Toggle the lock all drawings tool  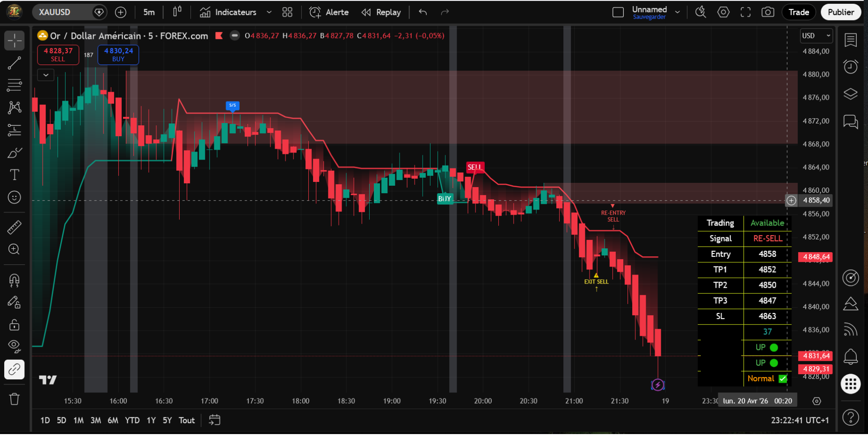[15, 325]
